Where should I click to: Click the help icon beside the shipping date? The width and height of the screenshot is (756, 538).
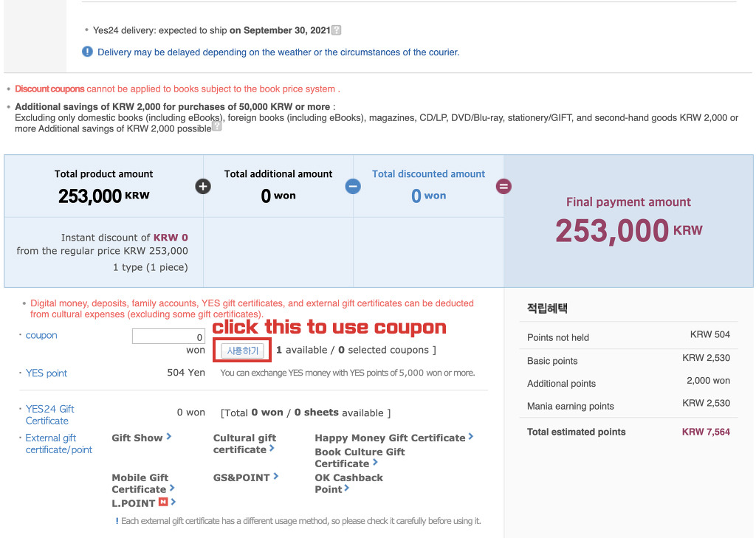coord(337,30)
